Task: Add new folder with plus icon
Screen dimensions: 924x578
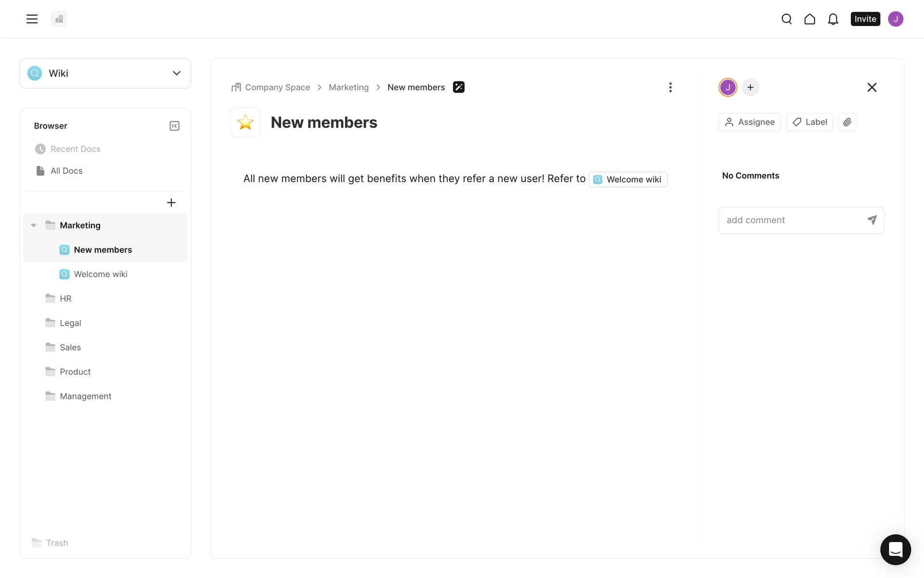Action: 171,203
